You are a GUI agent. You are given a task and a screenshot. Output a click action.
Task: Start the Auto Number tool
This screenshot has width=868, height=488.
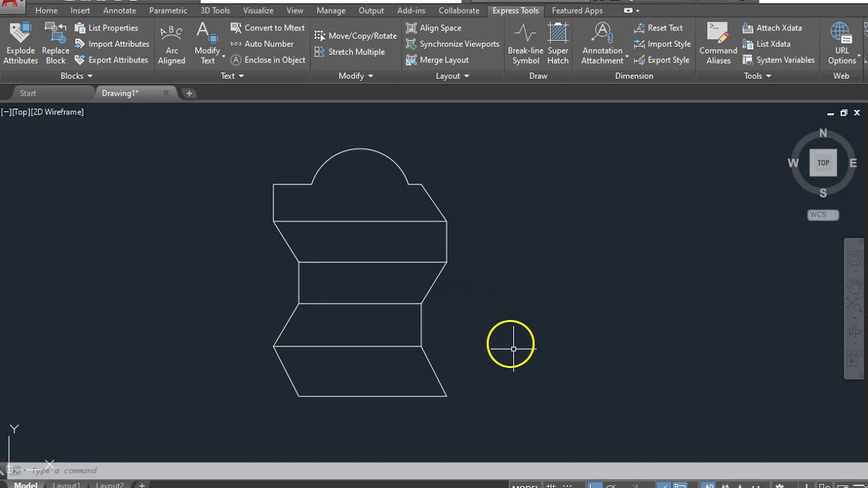pos(262,44)
